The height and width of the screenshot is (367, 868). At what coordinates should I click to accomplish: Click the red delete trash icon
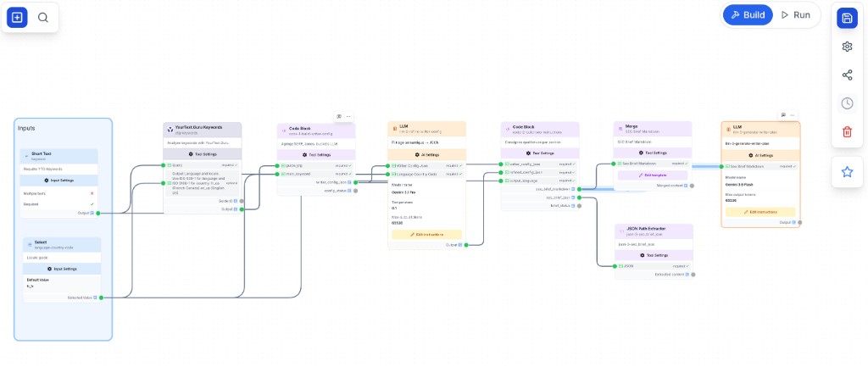click(847, 131)
